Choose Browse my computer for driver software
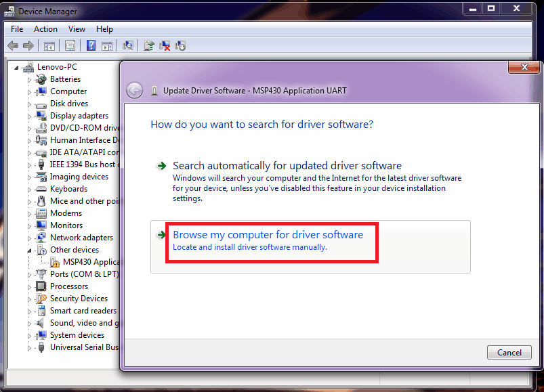 [x=268, y=235]
